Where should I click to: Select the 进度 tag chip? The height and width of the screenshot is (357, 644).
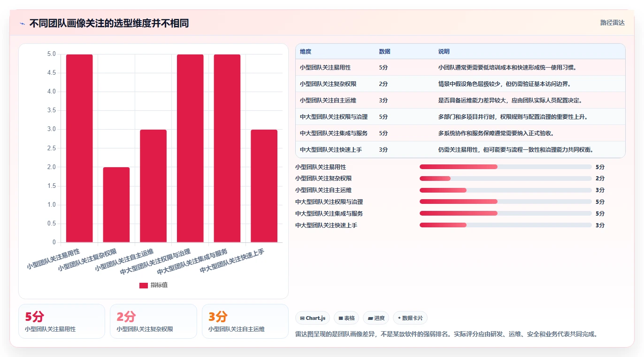(376, 318)
